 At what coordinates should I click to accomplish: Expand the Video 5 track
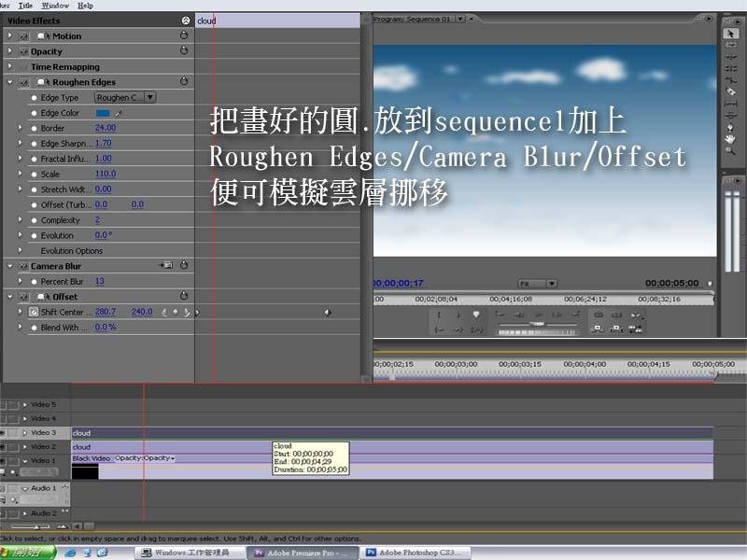(x=25, y=405)
